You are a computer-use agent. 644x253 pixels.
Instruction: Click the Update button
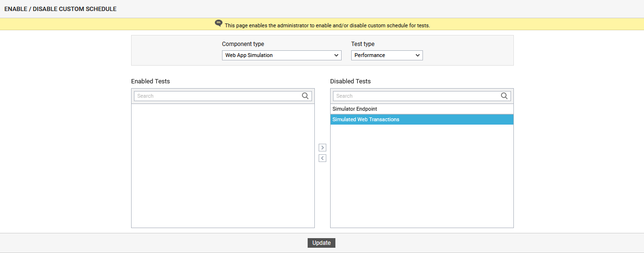(322, 243)
